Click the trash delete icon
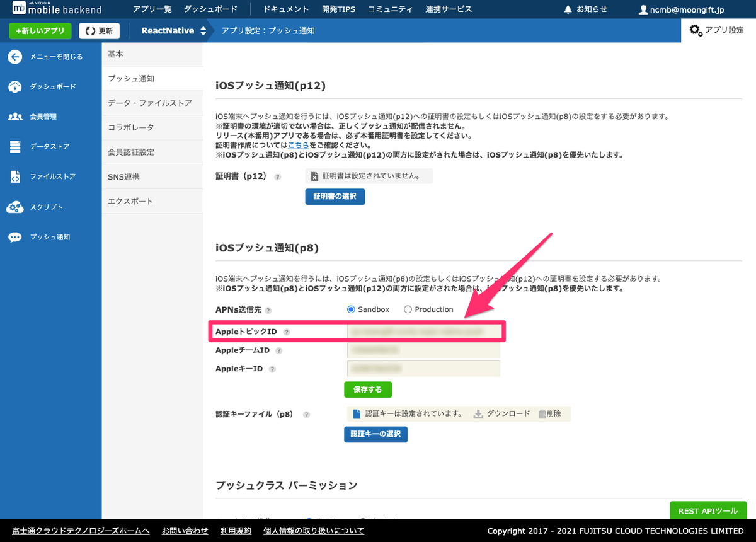756x542 pixels. (x=542, y=414)
